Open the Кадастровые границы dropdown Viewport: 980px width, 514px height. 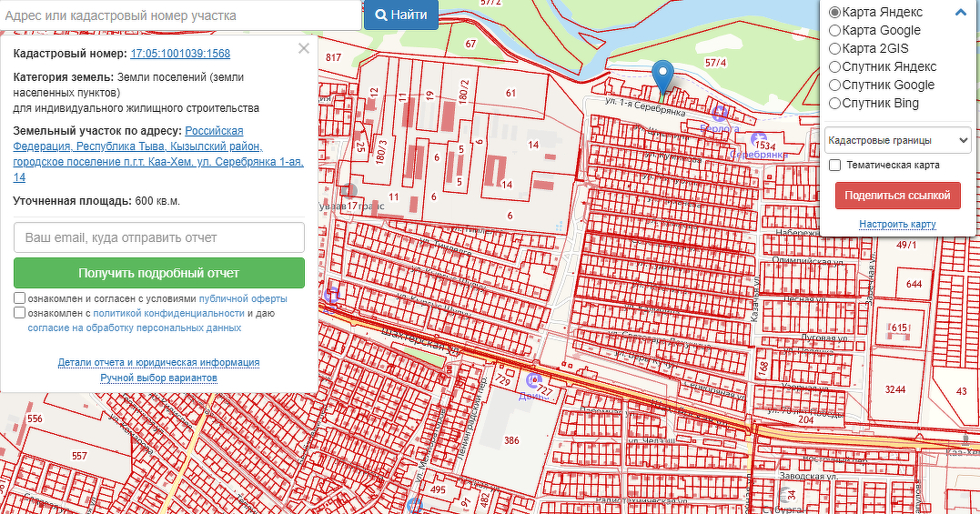pos(897,140)
